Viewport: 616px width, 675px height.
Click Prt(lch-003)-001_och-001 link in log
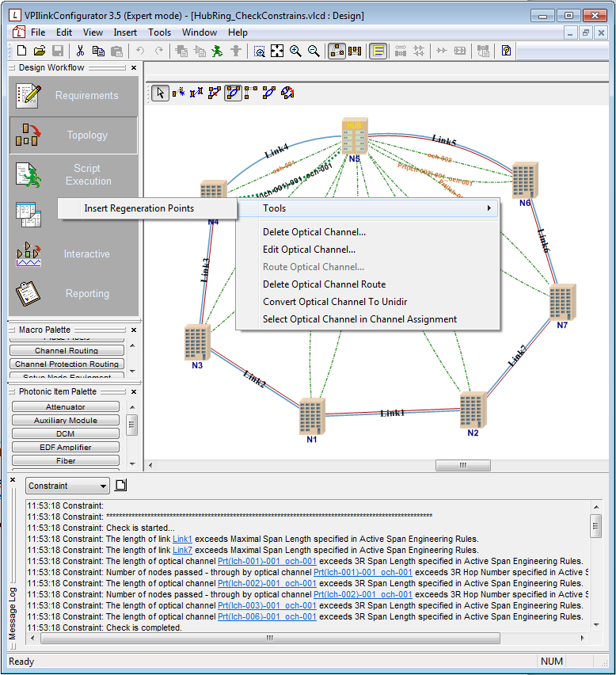(x=267, y=606)
